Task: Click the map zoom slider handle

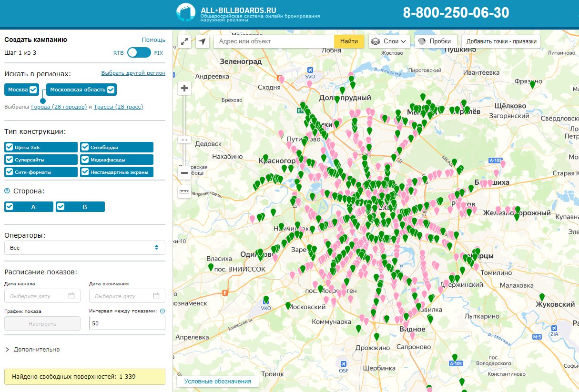Action: pyautogui.click(x=184, y=140)
